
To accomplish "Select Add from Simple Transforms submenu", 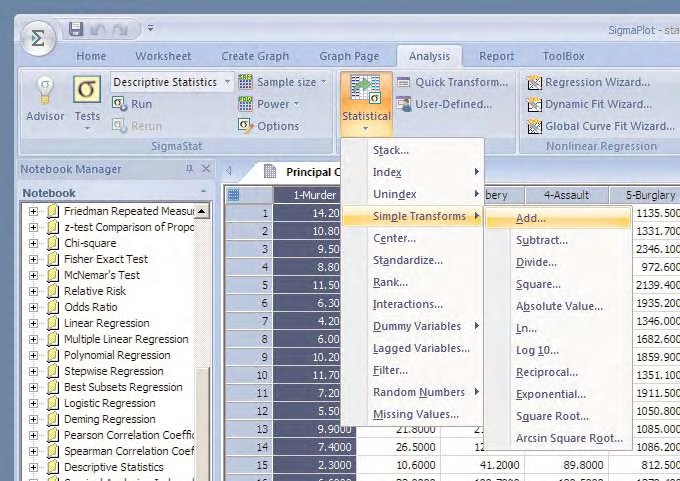I will (x=531, y=217).
